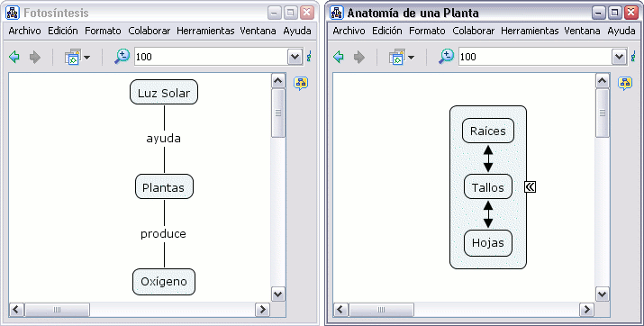This screenshot has width=644, height=326.
Task: Click the annotation icon beside the Anatomía canvas
Action: (x=625, y=84)
